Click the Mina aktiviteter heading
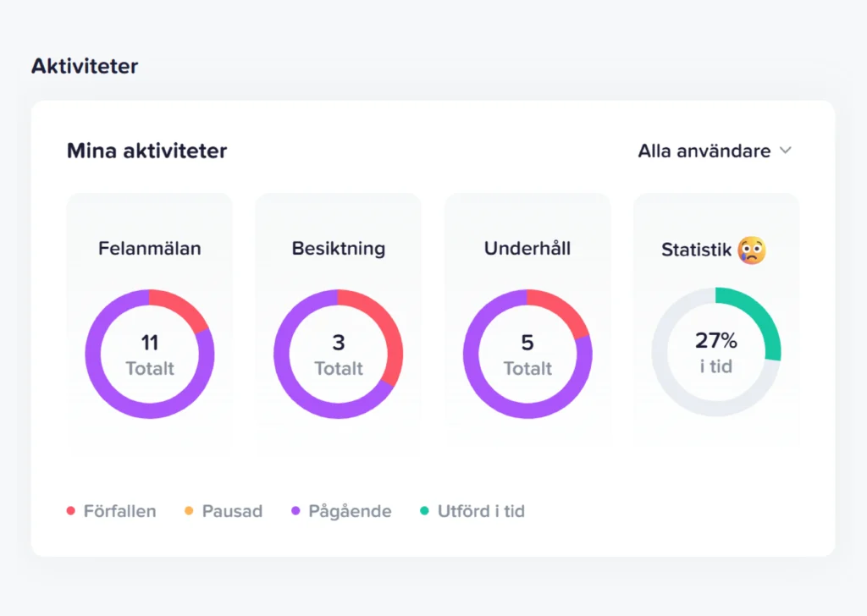This screenshot has height=616, width=867. (146, 151)
